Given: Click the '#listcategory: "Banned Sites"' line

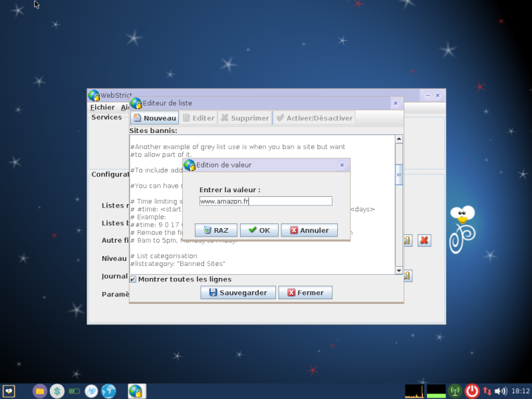Looking at the screenshot, I should pyautogui.click(x=178, y=263).
